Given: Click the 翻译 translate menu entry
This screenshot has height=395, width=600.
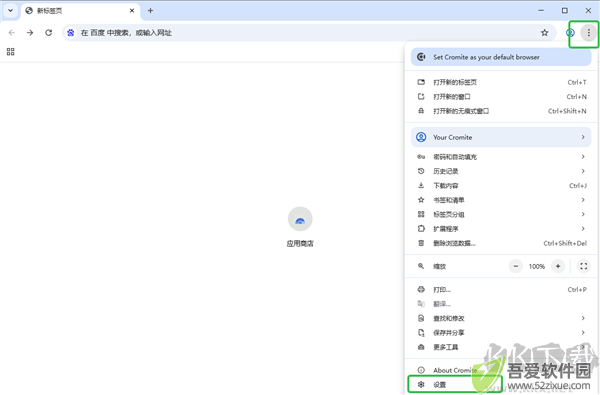Looking at the screenshot, I should click(x=501, y=304).
